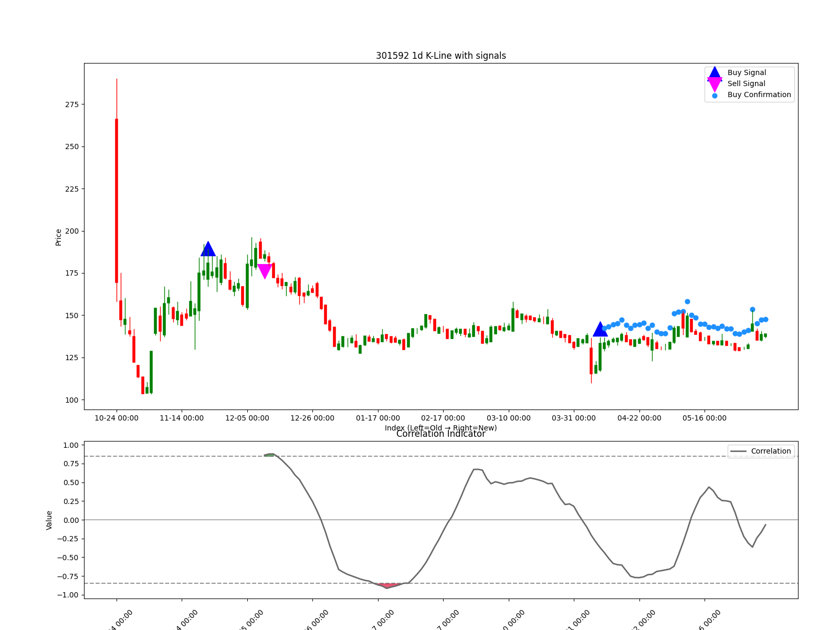Click the '04-22 00:00' x-axis tick label

(x=639, y=418)
